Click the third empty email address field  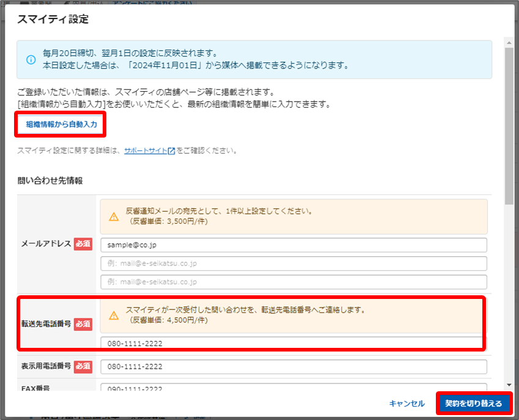[x=293, y=282]
